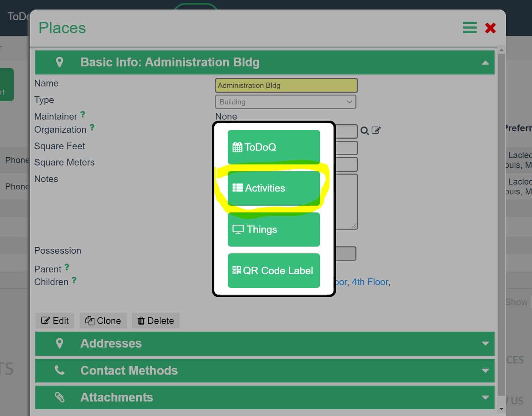Click the map pin icon in Addresses header

pos(60,343)
